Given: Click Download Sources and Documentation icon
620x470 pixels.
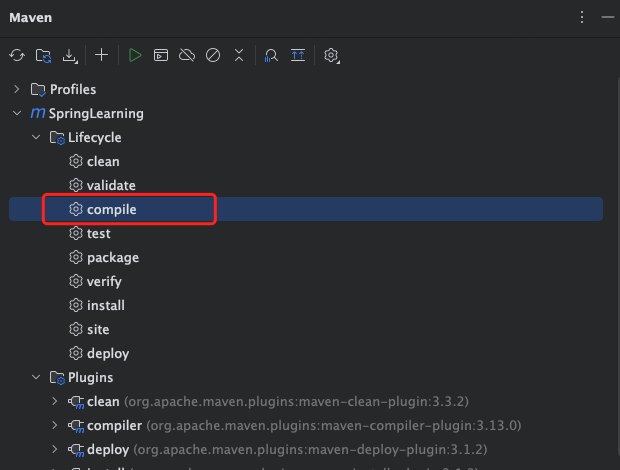Looking at the screenshot, I should coord(70,56).
